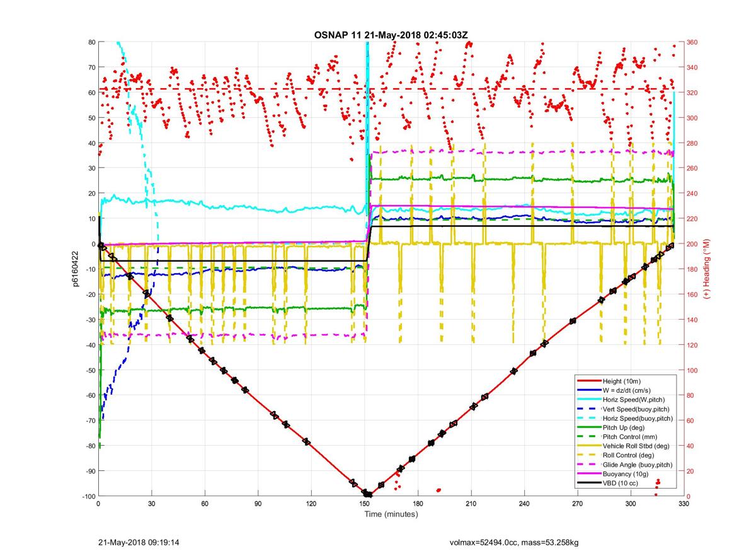
Task: Click the "Horiz Speed(buoy,pitch)" legend label
Action: coord(638,418)
